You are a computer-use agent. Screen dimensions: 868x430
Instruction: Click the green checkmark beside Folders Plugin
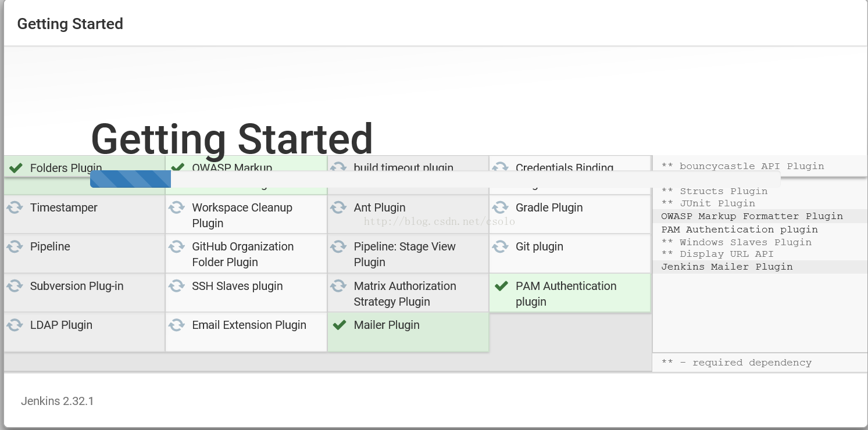[16, 167]
